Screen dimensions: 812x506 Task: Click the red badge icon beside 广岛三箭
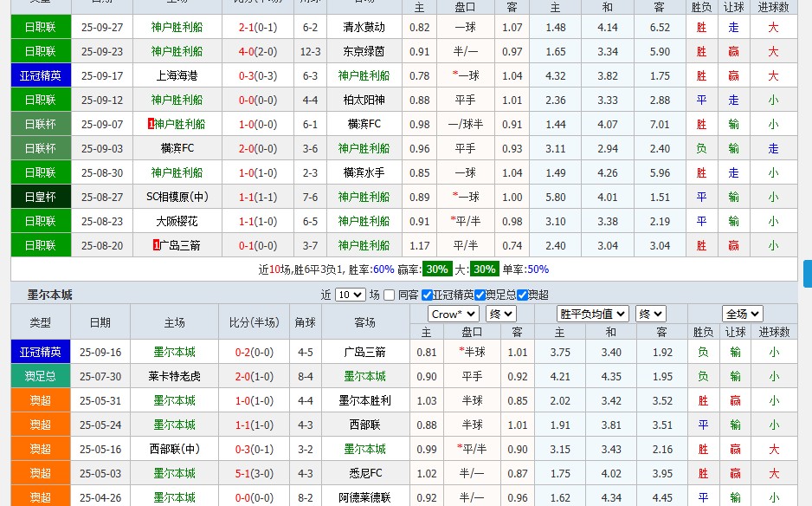156,244
